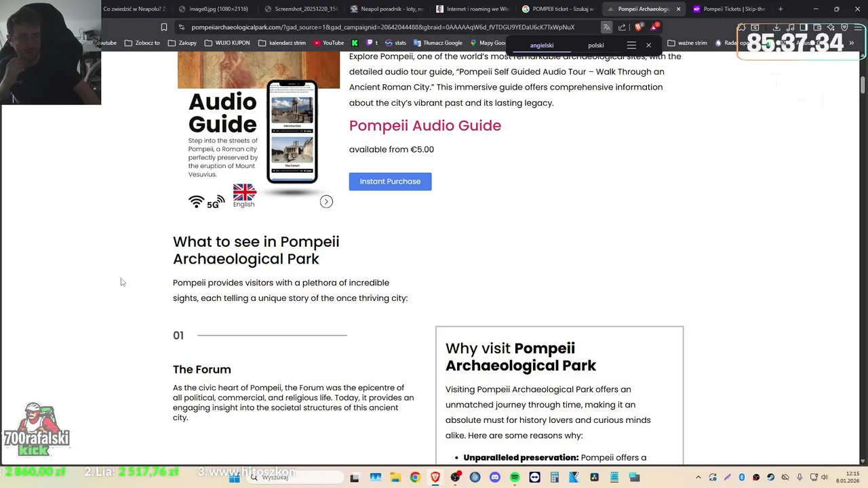Open the 'WUJO KUPON' bookmarks folder
The image size is (868, 488).
click(227, 43)
